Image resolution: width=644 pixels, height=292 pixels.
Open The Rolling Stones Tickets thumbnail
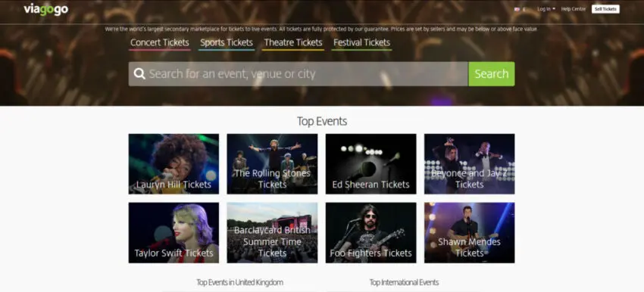[272, 163]
